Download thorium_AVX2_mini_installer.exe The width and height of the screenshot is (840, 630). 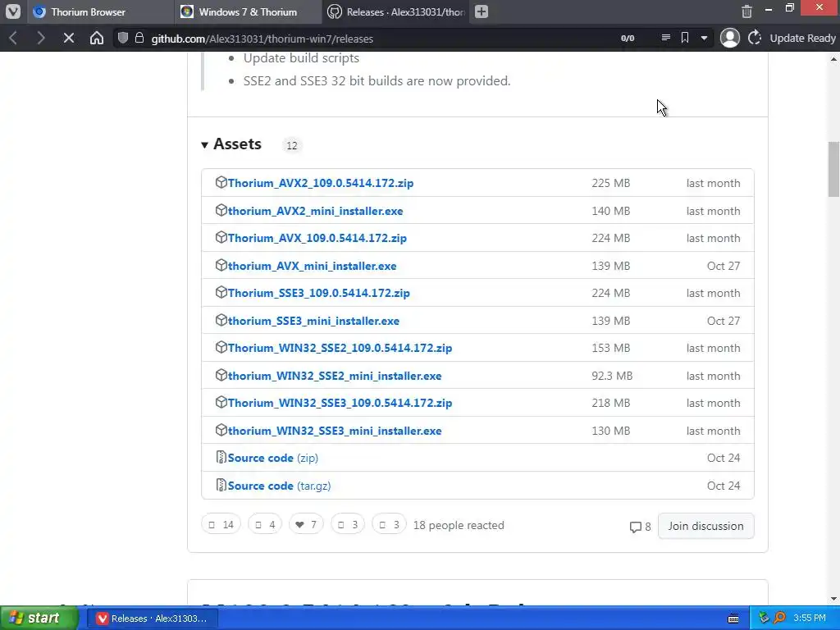point(315,211)
